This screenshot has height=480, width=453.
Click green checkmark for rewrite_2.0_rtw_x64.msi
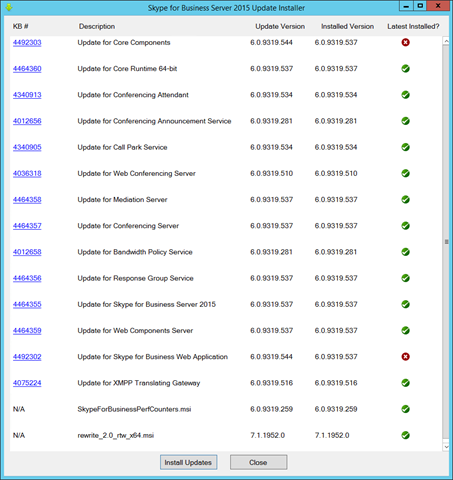[405, 435]
